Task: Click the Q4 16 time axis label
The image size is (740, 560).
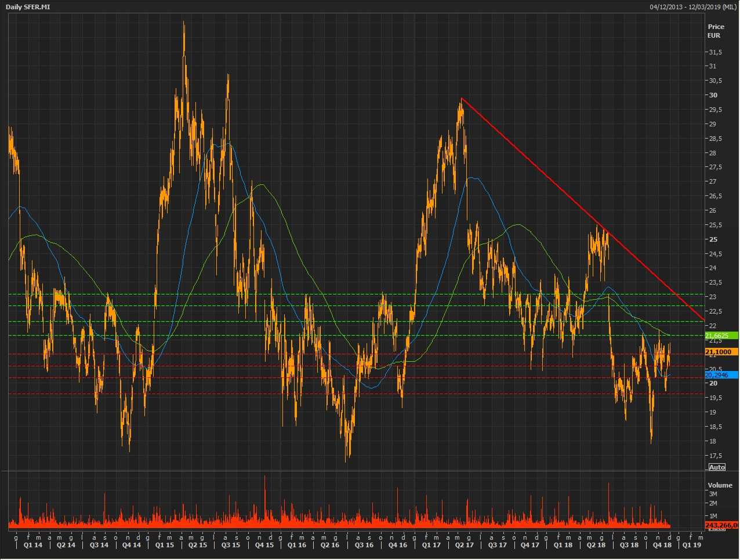Action: tap(397, 545)
